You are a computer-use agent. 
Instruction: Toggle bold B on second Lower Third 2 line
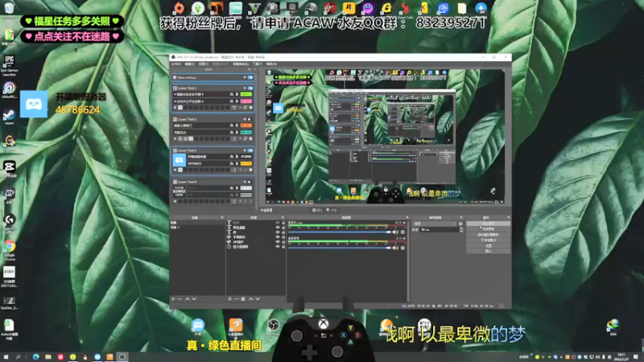237,133
